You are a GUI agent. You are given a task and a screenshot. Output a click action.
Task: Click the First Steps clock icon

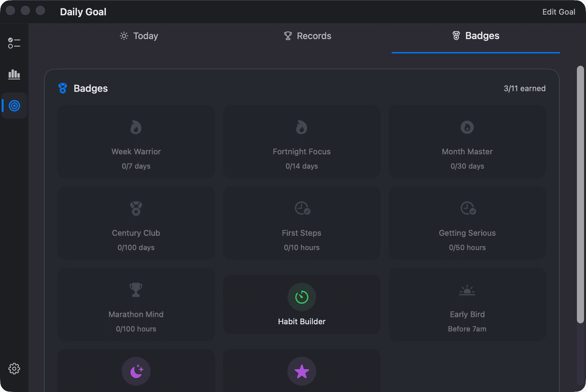pyautogui.click(x=302, y=208)
